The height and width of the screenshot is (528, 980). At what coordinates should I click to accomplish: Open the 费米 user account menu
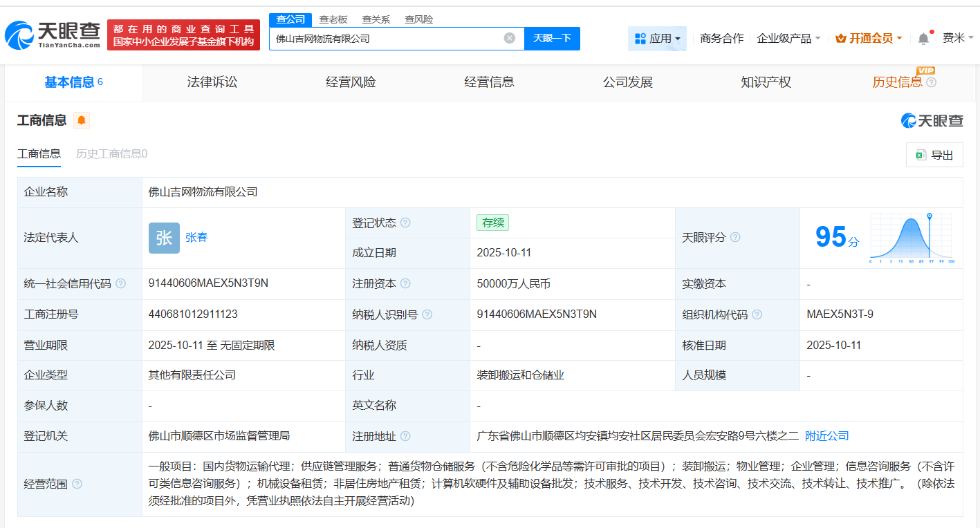(x=958, y=39)
